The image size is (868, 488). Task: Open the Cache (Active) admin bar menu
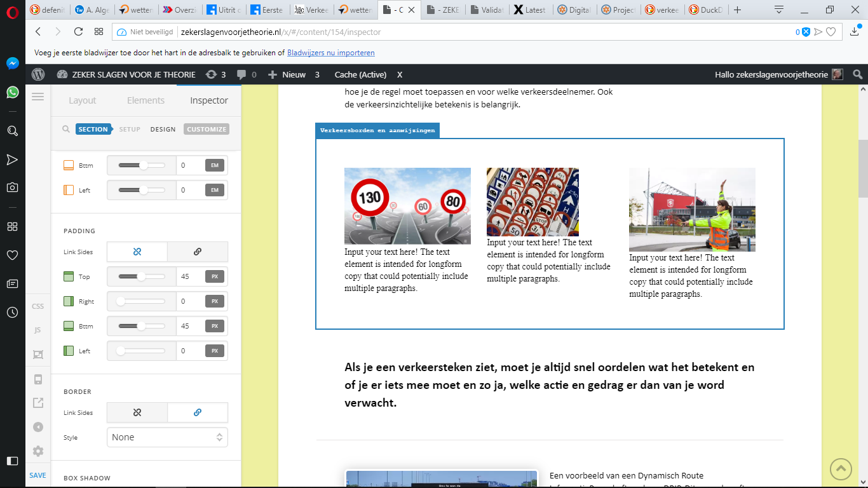click(360, 74)
